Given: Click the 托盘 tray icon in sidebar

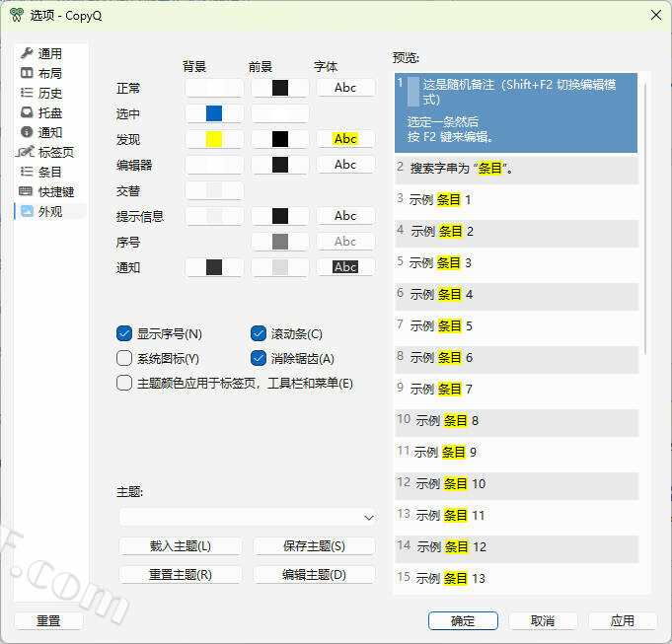Looking at the screenshot, I should point(27,112).
